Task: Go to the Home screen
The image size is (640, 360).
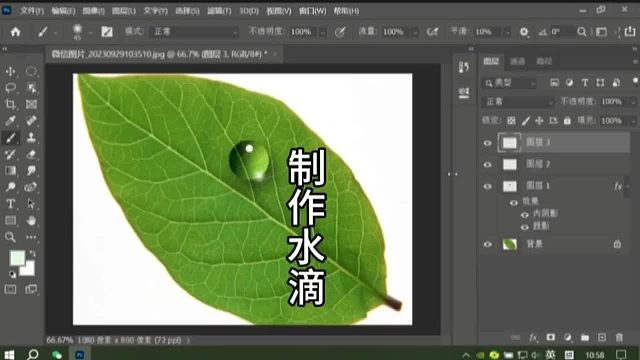Action: pyautogui.click(x=16, y=32)
